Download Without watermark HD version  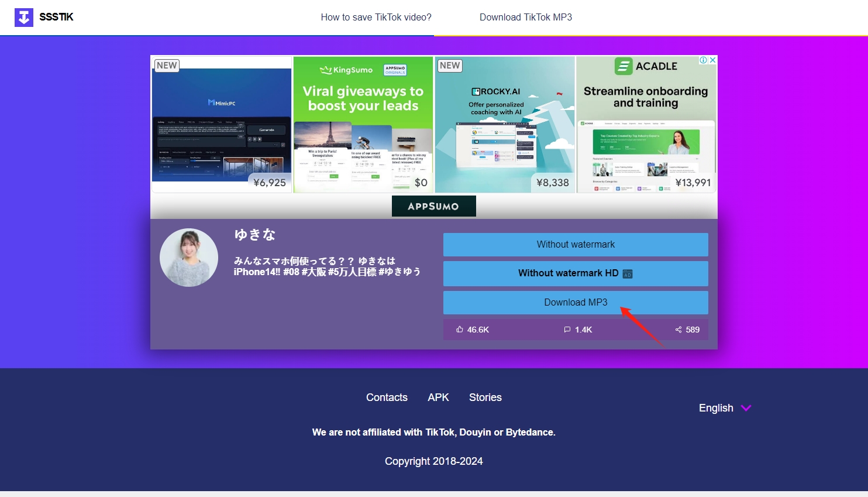pyautogui.click(x=576, y=273)
